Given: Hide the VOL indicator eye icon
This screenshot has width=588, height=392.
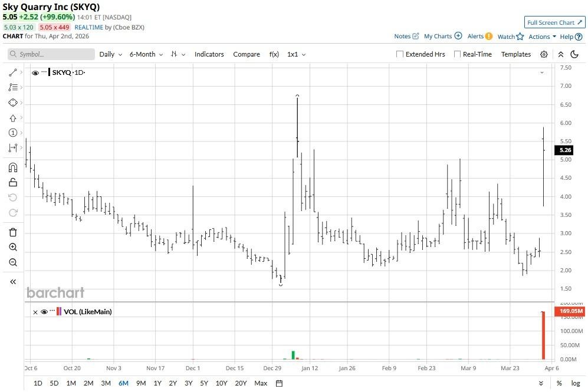Looking at the screenshot, I should pos(44,312).
